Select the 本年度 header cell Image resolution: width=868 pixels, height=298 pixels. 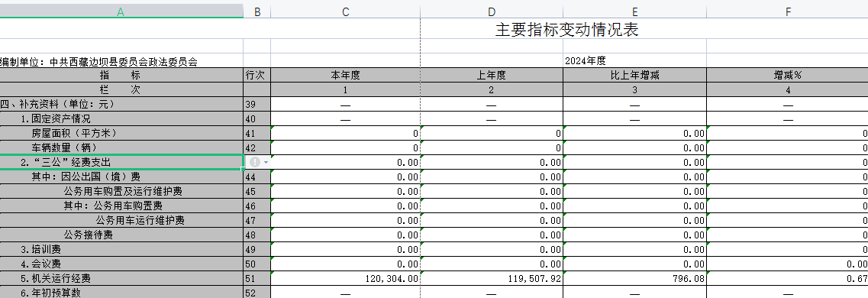345,76
